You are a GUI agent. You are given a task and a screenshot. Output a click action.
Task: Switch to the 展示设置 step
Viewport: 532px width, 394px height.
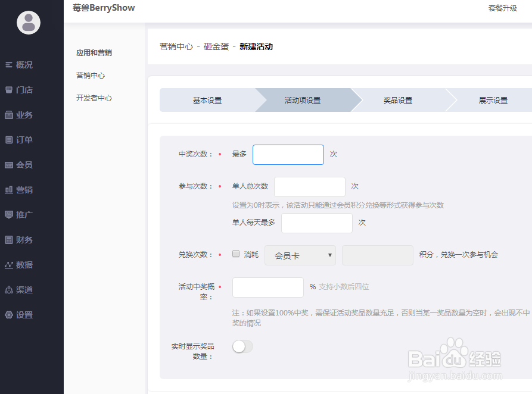coord(493,100)
